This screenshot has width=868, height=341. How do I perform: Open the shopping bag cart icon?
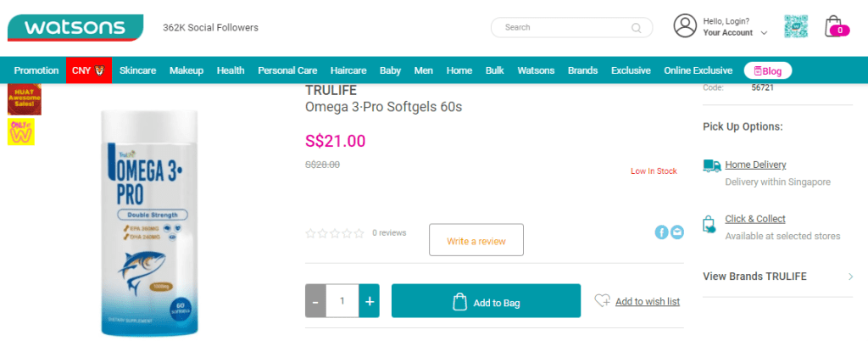click(835, 26)
